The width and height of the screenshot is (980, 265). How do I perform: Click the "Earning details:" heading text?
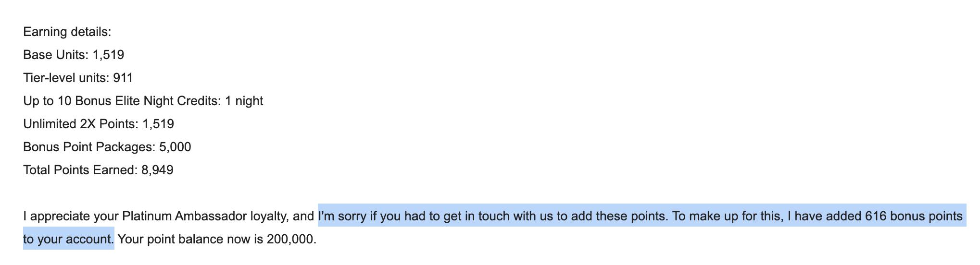tap(67, 32)
